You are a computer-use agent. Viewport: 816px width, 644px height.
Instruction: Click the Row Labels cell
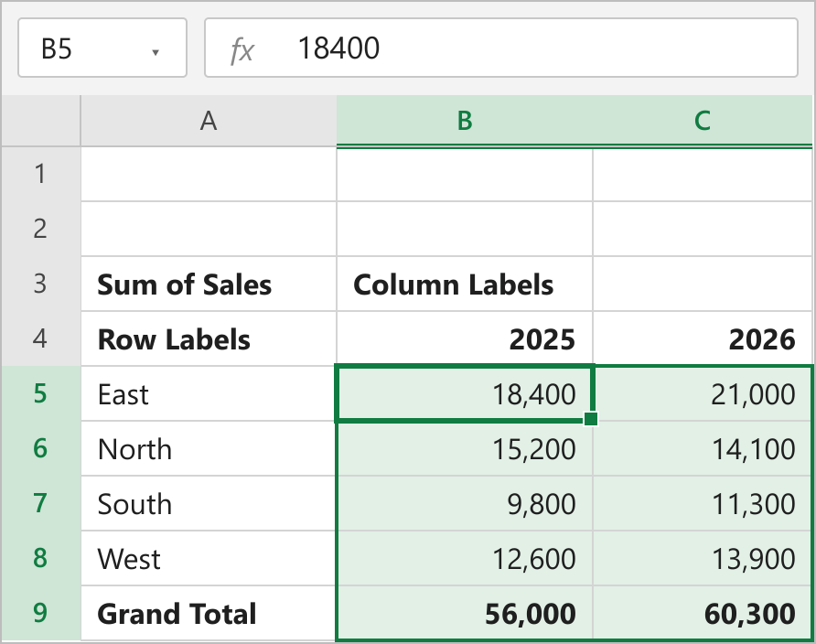209,338
